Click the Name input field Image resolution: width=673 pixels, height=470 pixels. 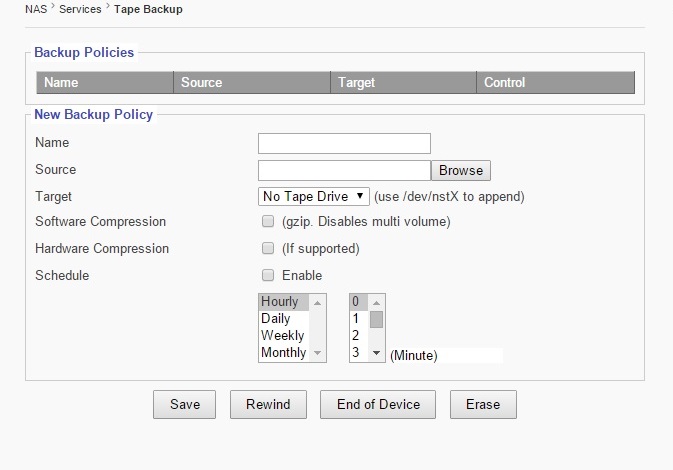pyautogui.click(x=344, y=143)
